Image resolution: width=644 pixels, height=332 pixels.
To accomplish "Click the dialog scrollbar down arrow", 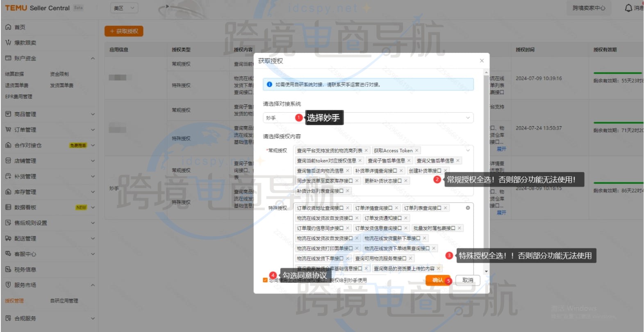I will tap(487, 271).
